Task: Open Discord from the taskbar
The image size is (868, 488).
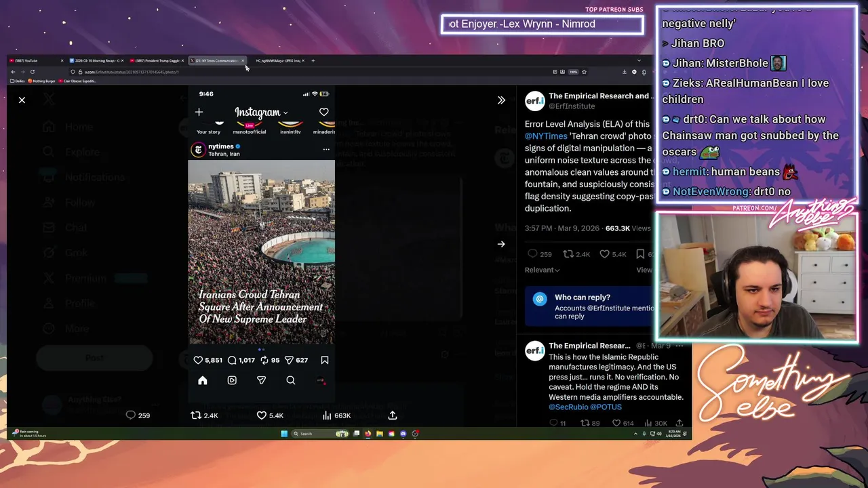Action: coord(403,434)
